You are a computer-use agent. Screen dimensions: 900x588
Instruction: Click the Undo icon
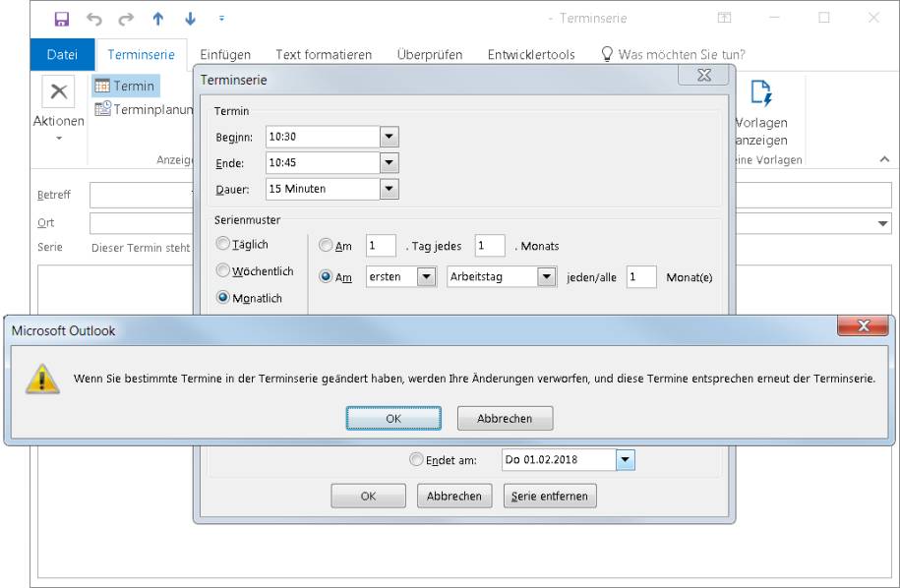tap(96, 18)
